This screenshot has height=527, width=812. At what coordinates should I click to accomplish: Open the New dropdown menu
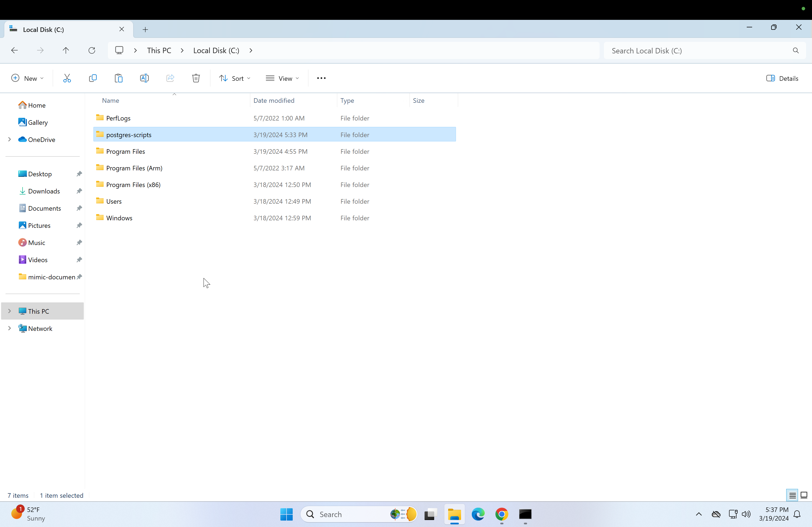pos(27,78)
